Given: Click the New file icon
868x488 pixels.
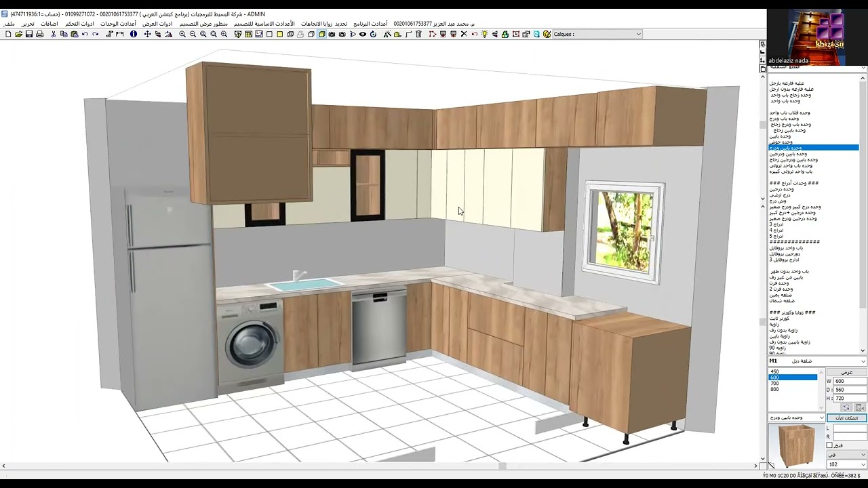Looking at the screenshot, I should [x=8, y=34].
